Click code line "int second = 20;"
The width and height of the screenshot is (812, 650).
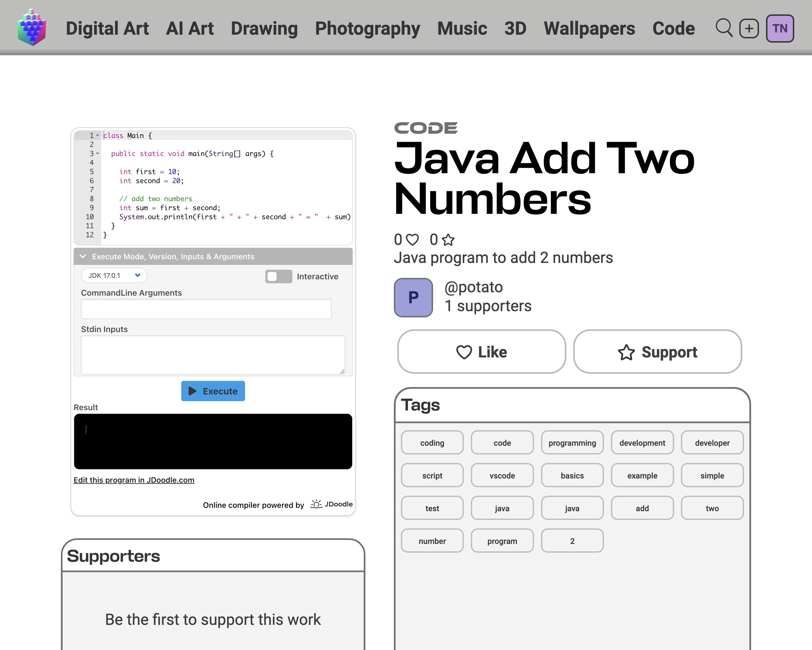[151, 181]
